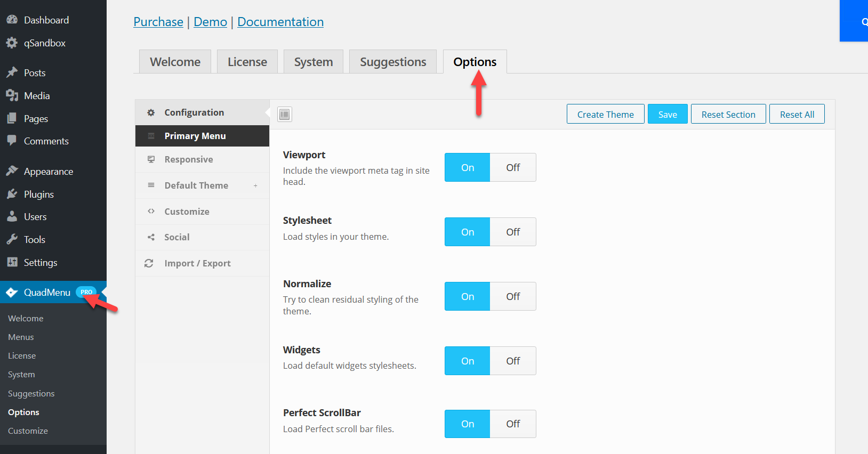The image size is (868, 454).
Task: Open the License tab
Action: pyautogui.click(x=247, y=62)
